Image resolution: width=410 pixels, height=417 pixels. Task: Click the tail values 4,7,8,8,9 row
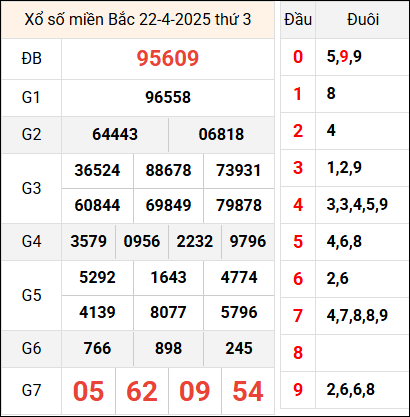[357, 315]
